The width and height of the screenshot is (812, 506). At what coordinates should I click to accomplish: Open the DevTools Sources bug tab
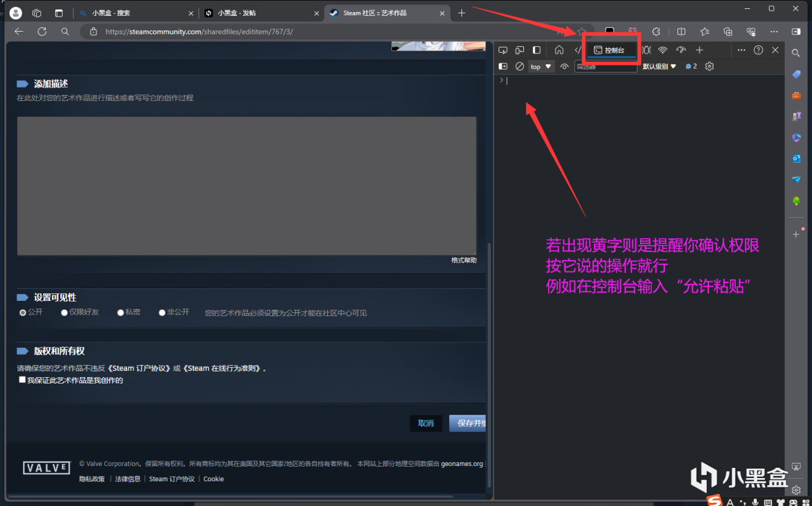tap(646, 50)
